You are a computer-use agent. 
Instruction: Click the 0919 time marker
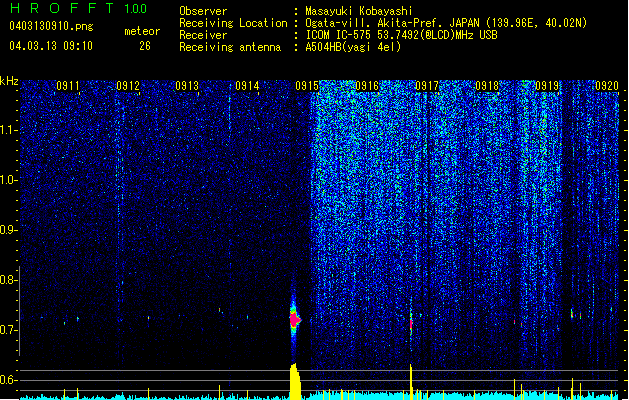coord(547,86)
